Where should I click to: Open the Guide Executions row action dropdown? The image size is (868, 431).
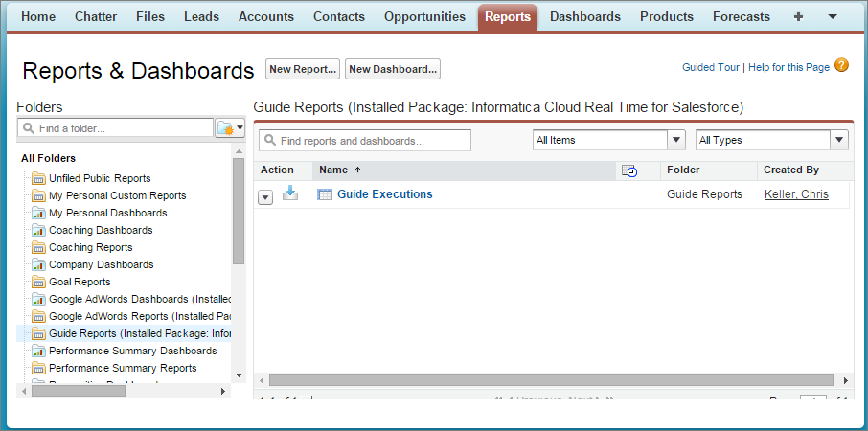click(265, 197)
